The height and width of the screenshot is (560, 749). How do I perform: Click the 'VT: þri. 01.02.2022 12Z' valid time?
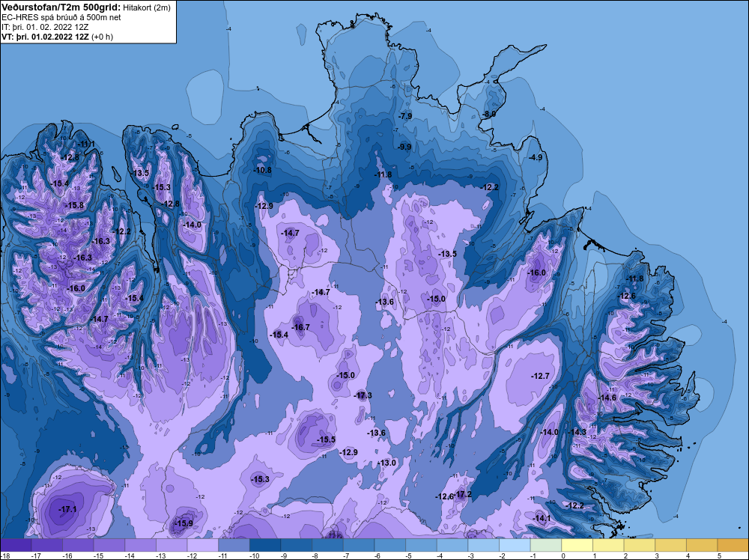45,37
